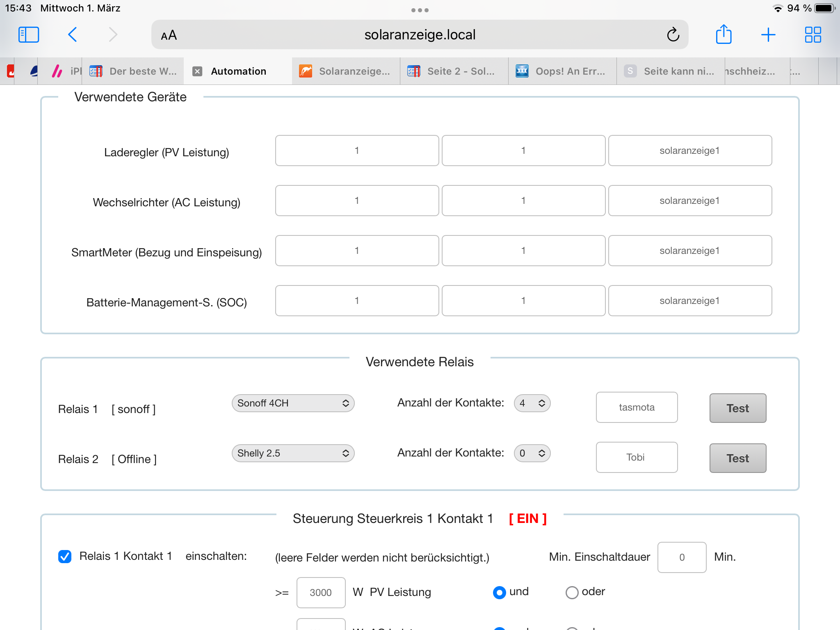Click the 3000 W PV Leistung field
The height and width of the screenshot is (630, 840).
point(321,592)
